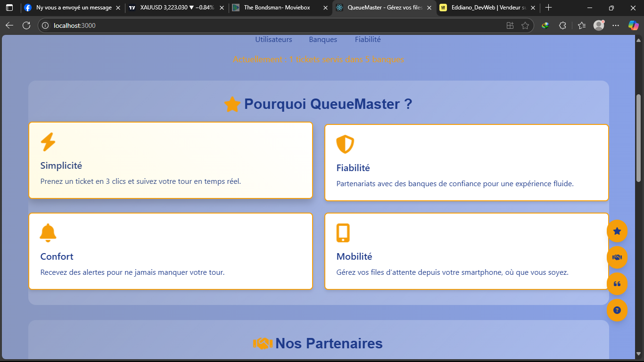Select the QueueMaster browser tab
Screen dimensions: 644x362
coord(384,8)
